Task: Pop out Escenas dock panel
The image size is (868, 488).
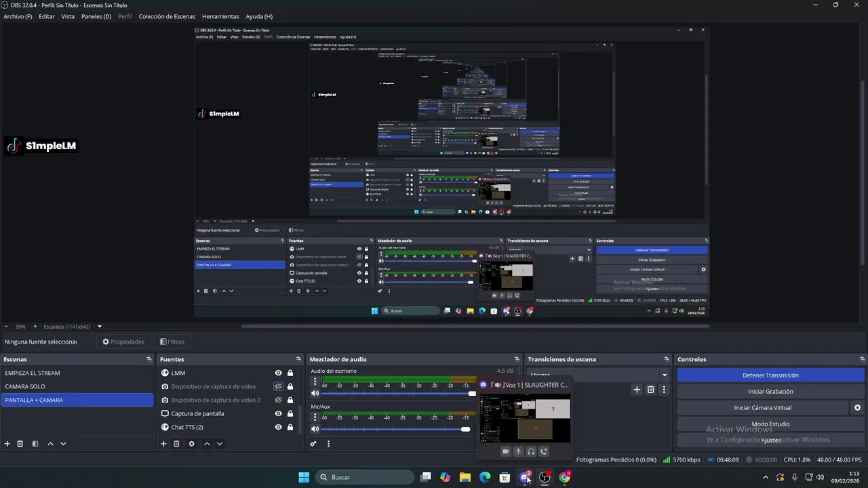Action: point(149,359)
